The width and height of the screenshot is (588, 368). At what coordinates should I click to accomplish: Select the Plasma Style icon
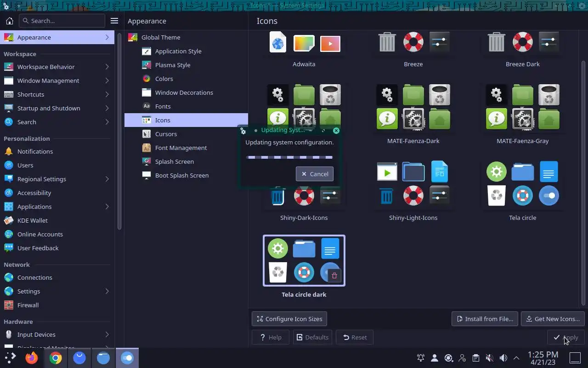[x=147, y=65]
